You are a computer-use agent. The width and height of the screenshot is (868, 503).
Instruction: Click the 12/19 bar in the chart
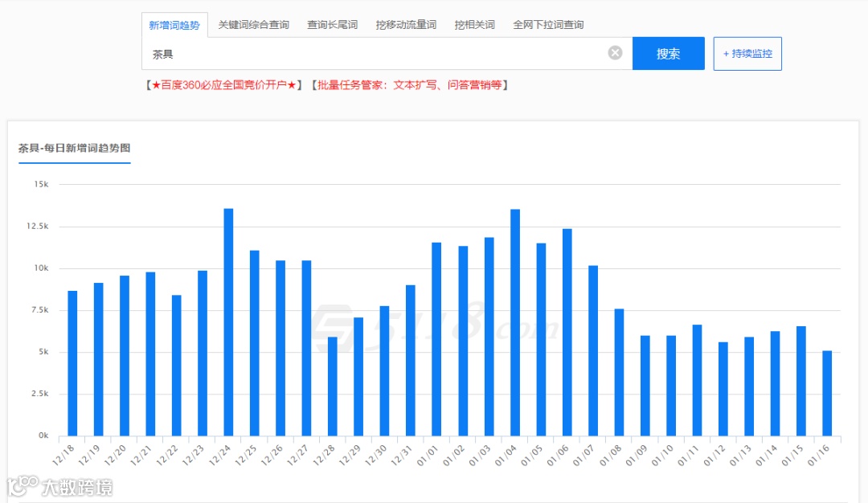click(x=99, y=360)
